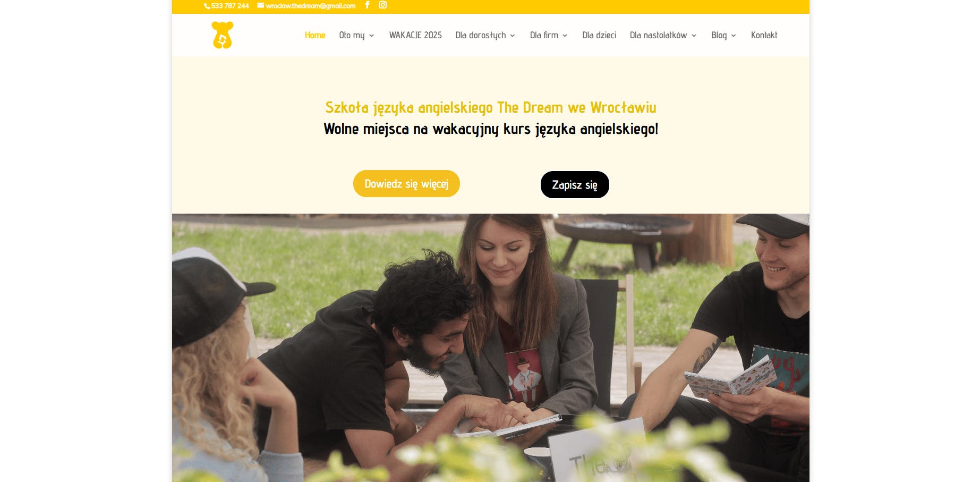Expand the Dla firm dropdown arrow
Screen dimensions: 980x482
click(x=565, y=36)
